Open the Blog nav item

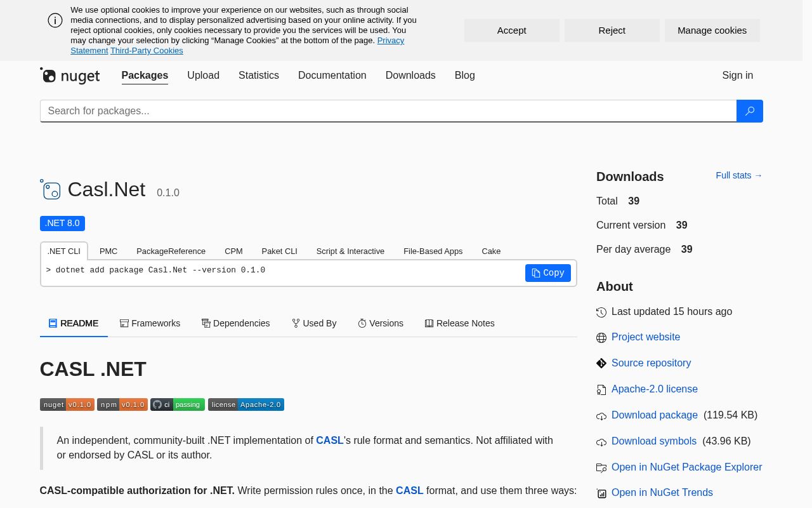465,76
